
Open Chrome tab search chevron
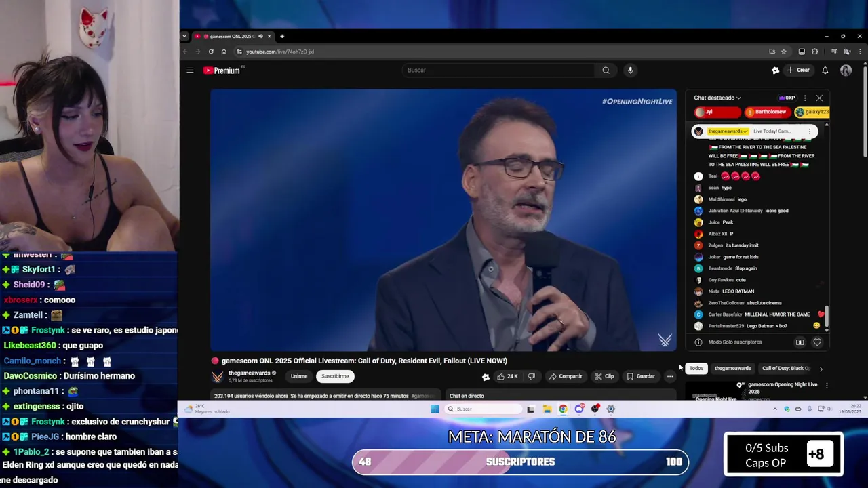tap(184, 37)
